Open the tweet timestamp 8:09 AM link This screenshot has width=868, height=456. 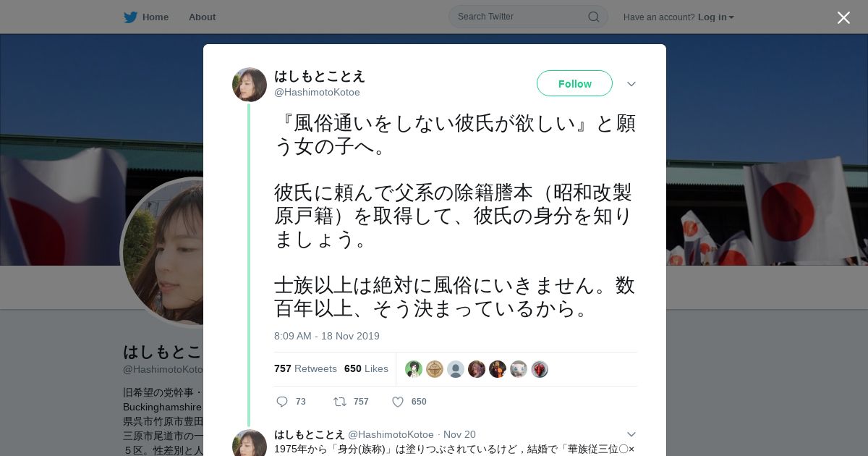point(327,336)
